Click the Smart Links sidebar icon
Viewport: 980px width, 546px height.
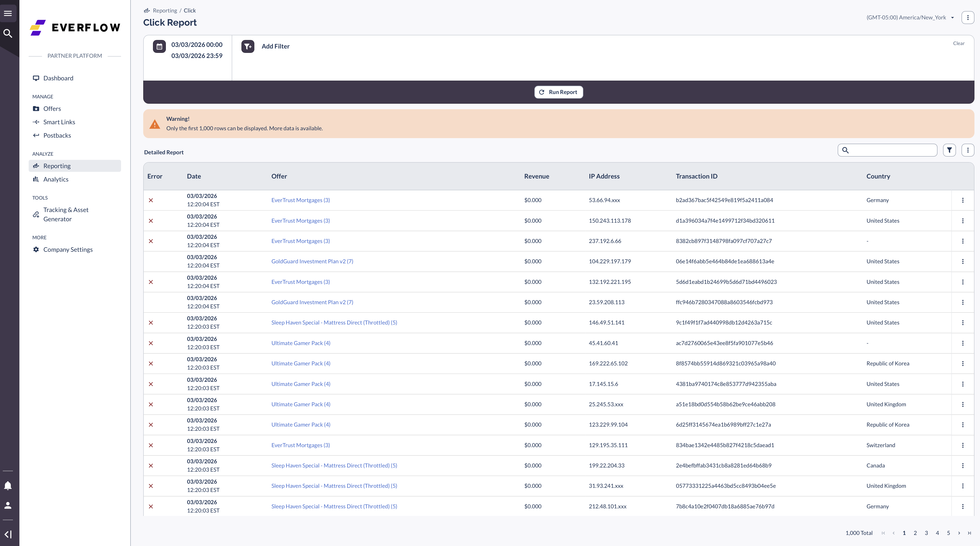pos(36,122)
